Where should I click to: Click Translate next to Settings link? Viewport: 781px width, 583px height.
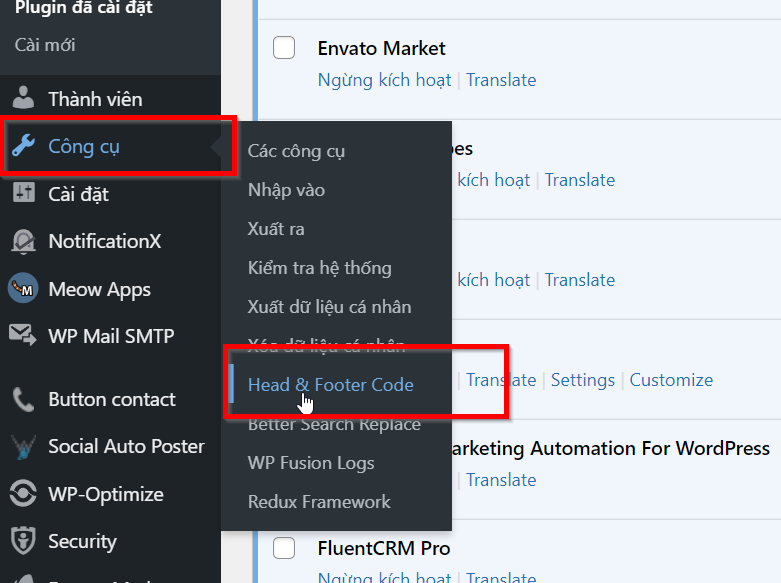[x=501, y=380]
